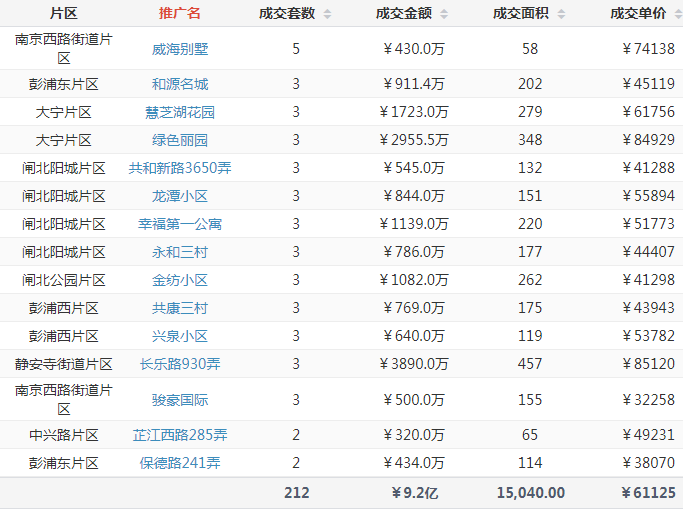This screenshot has width=683, height=509.
Task: Select the ¥84929 unit price cell
Action: (649, 140)
